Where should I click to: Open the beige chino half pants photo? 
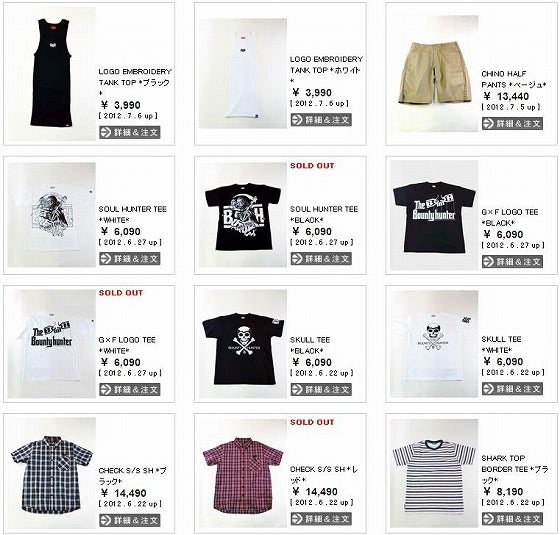pos(434,73)
